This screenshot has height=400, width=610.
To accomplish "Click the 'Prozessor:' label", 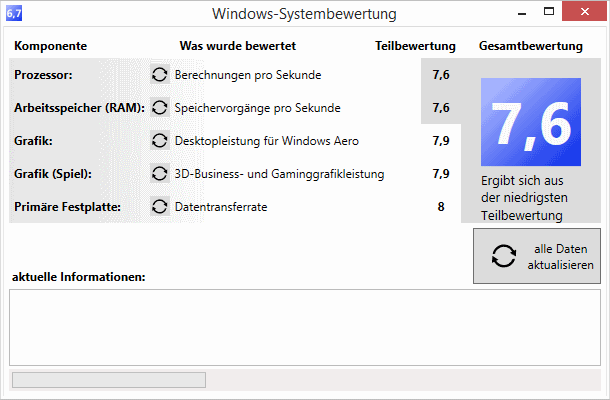I will (x=43, y=75).
